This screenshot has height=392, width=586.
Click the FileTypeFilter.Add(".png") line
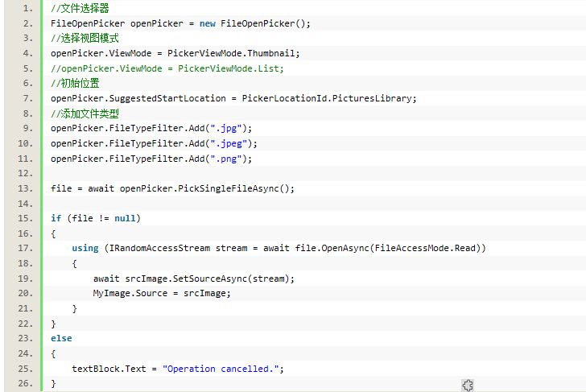point(151,159)
